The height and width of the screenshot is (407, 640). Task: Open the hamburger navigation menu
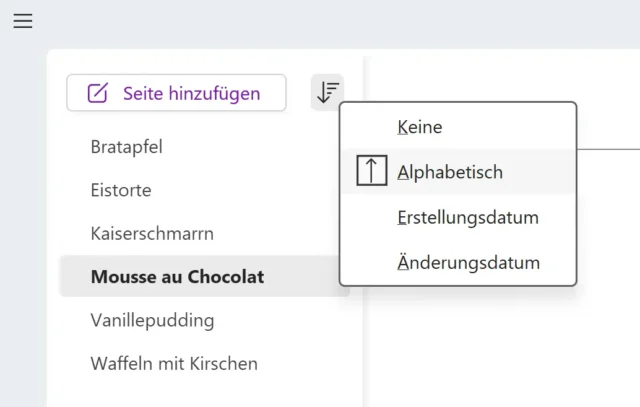(23, 21)
